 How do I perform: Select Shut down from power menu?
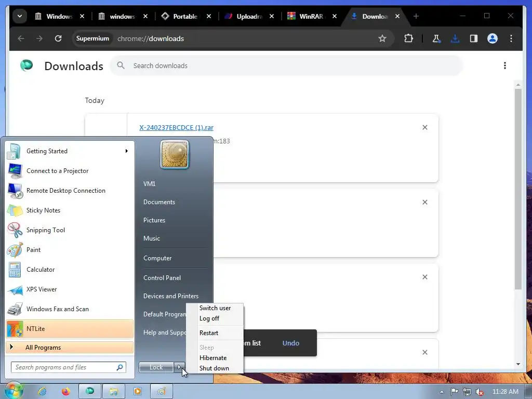[215, 368]
